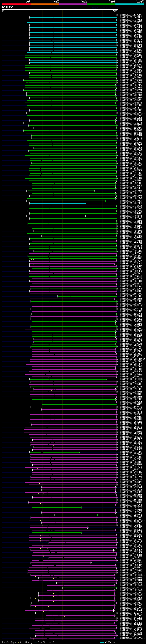Click label UniRef100_B4FIA5
The width and height of the screenshot is (146, 644).
tap(131, 77)
